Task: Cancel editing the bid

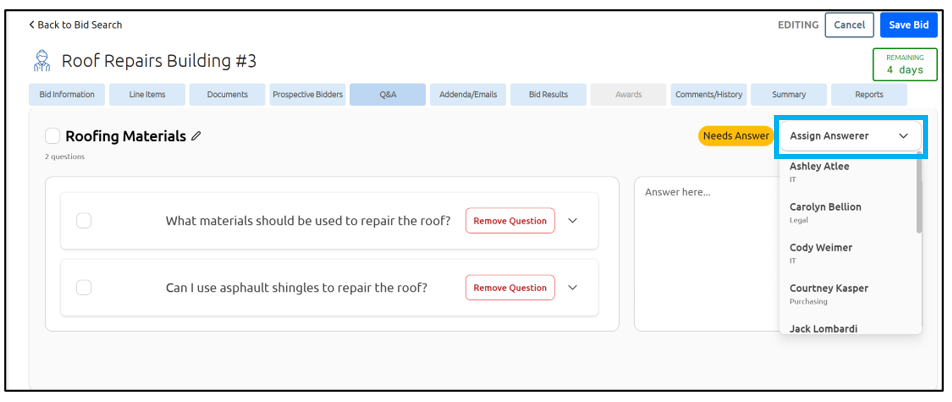Action: pos(849,25)
